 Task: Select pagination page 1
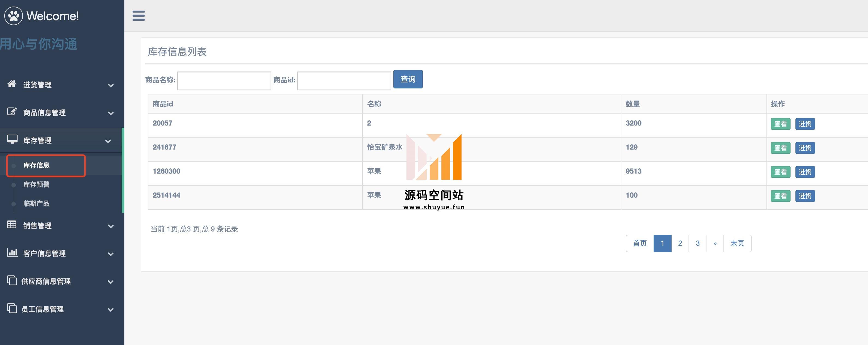coord(662,243)
